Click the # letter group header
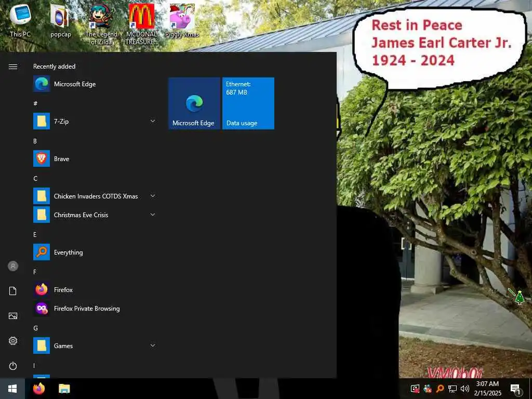Viewport: 532px width, 399px height. 35,103
